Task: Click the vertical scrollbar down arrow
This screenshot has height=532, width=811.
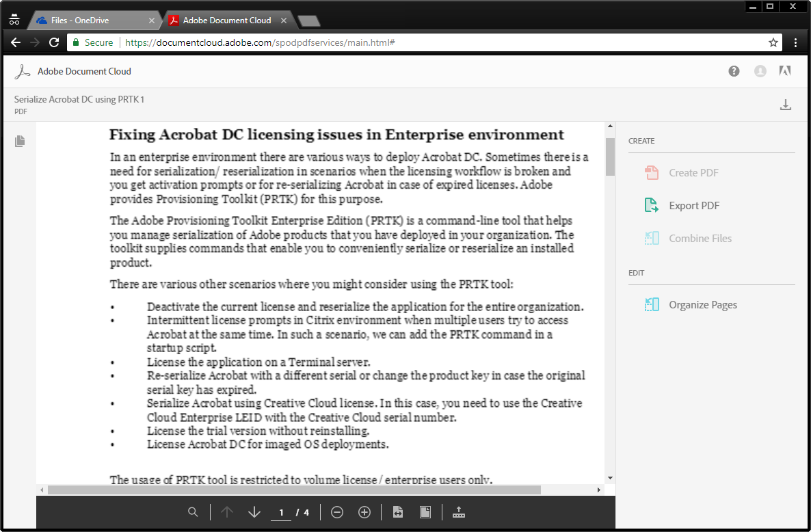Action: (611, 478)
